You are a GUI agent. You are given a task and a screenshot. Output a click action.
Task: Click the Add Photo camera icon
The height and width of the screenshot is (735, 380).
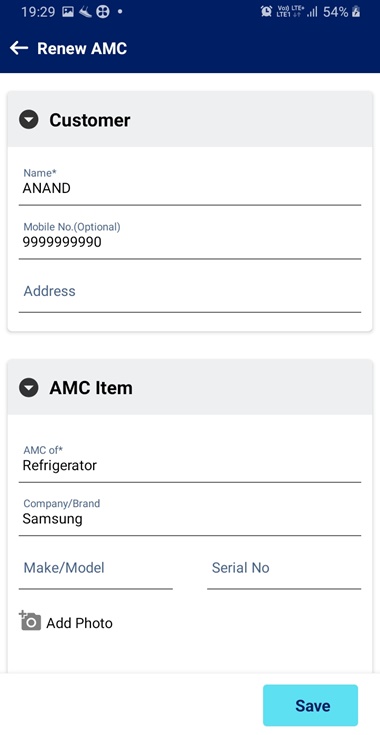30,621
